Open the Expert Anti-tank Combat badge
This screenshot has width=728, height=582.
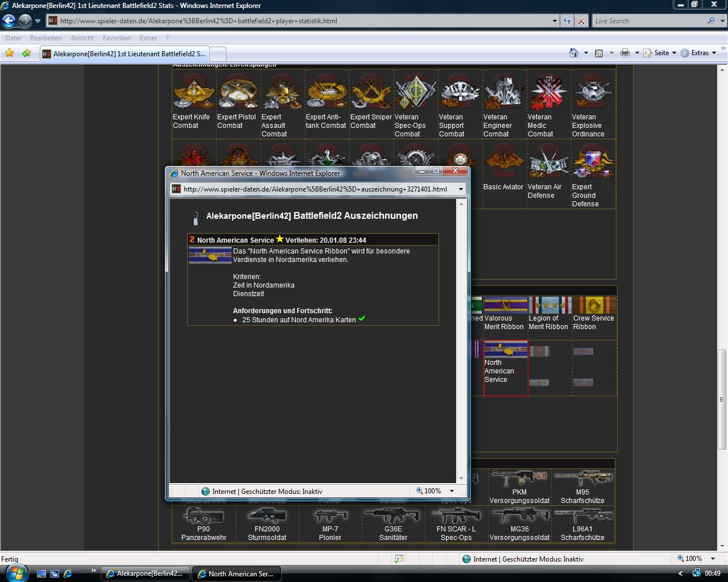tap(327, 92)
